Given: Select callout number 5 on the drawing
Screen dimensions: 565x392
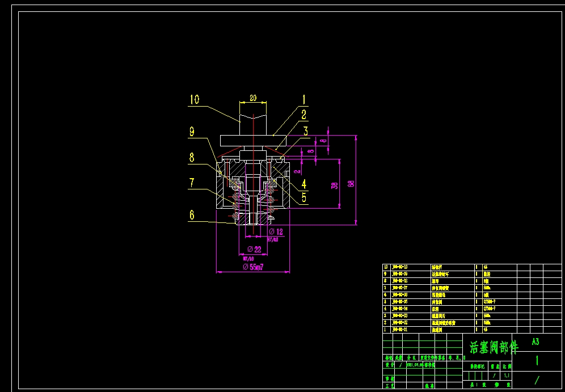Looking at the screenshot, I should pos(304,197).
